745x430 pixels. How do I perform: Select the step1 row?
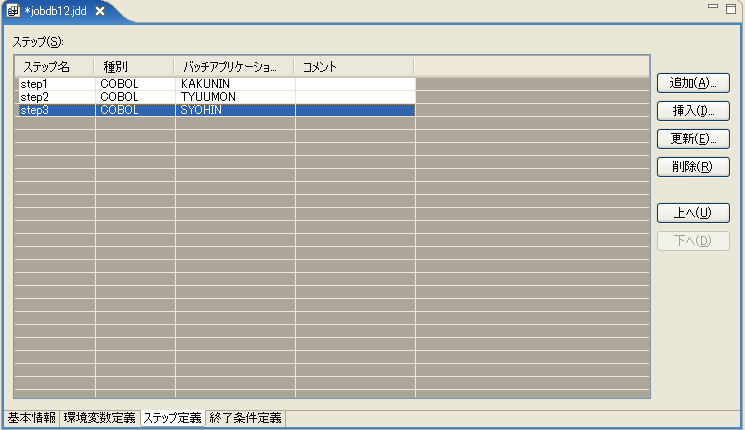click(216, 84)
